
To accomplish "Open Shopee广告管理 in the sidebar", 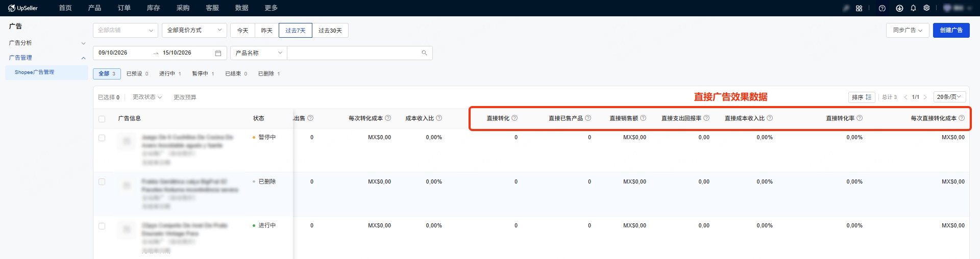I will [x=46, y=72].
